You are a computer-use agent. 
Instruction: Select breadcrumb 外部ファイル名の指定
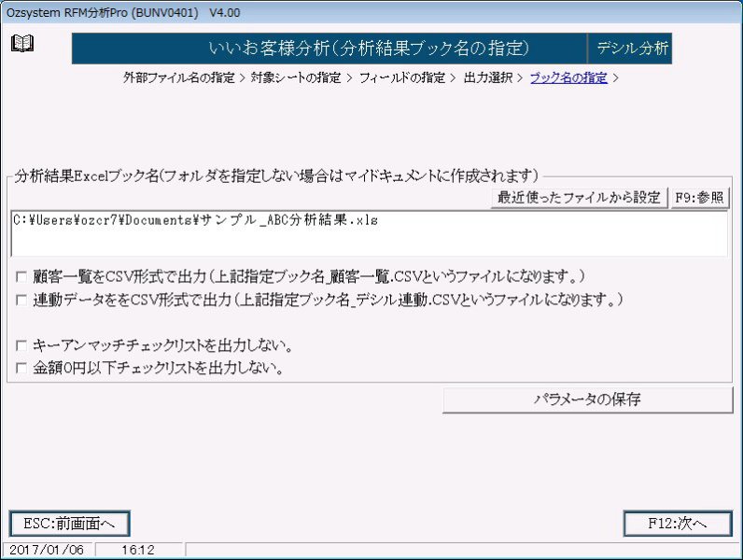point(179,77)
